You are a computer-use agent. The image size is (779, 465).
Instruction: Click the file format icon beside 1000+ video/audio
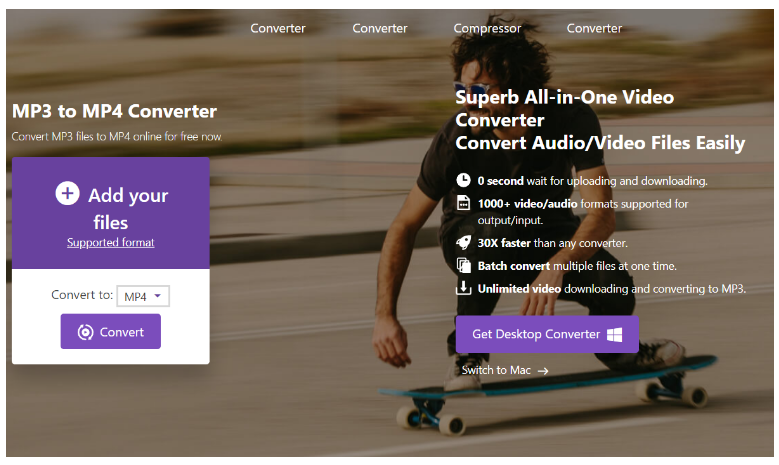(x=463, y=203)
